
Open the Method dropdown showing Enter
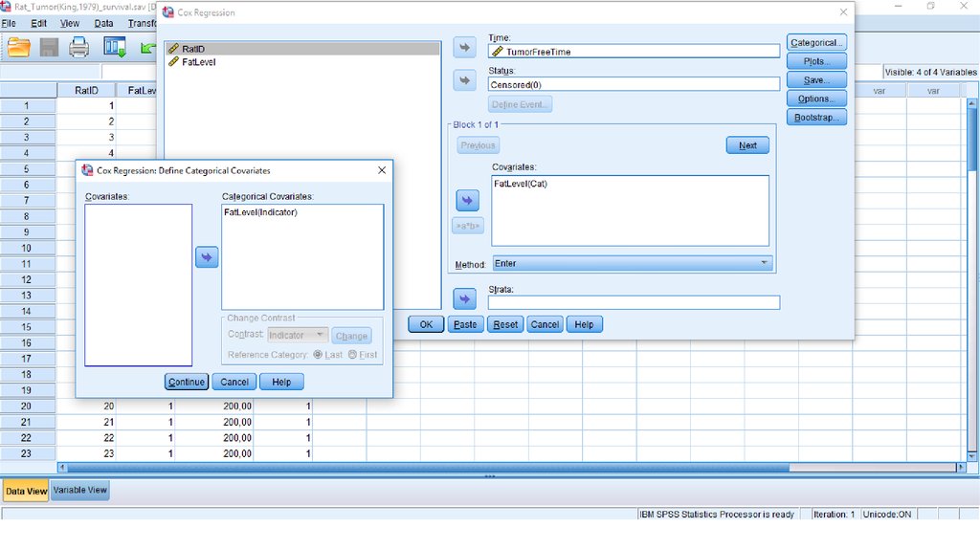click(x=632, y=263)
